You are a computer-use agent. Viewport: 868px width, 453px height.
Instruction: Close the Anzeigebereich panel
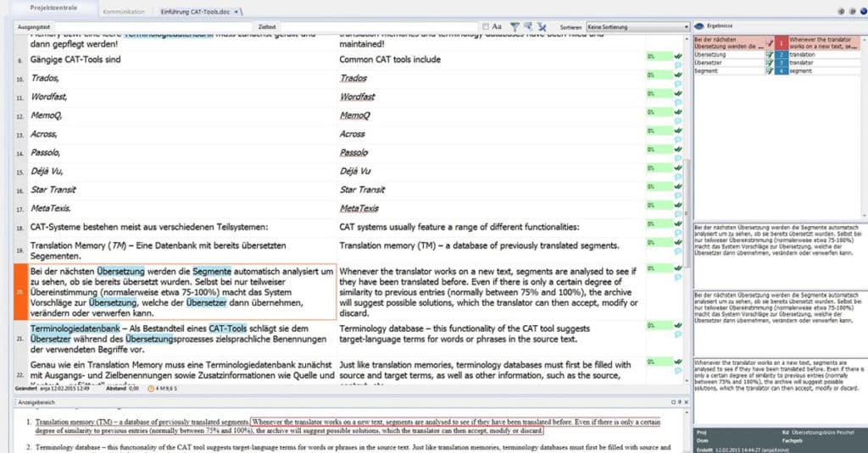pyautogui.click(x=687, y=402)
